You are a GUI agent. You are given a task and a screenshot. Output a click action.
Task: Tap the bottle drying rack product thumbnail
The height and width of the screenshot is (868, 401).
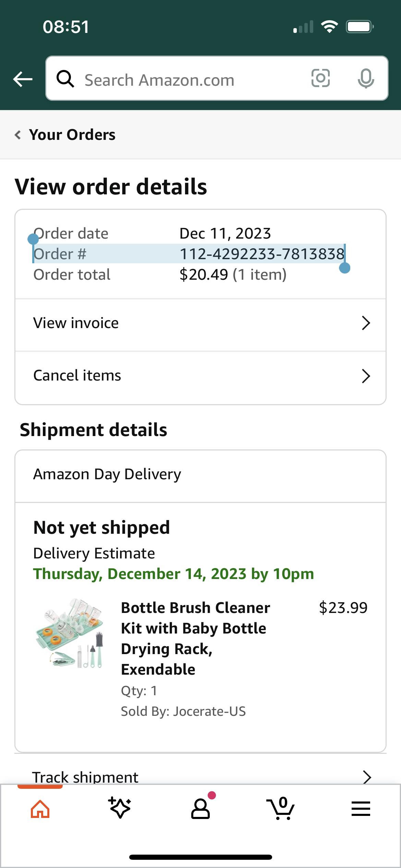70,633
